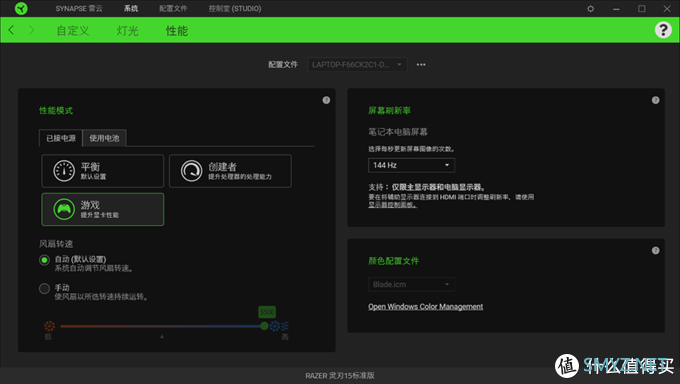The image size is (680, 384).
Task: Click RAZER 灵刃15标准版 device name
Action: [x=340, y=376]
